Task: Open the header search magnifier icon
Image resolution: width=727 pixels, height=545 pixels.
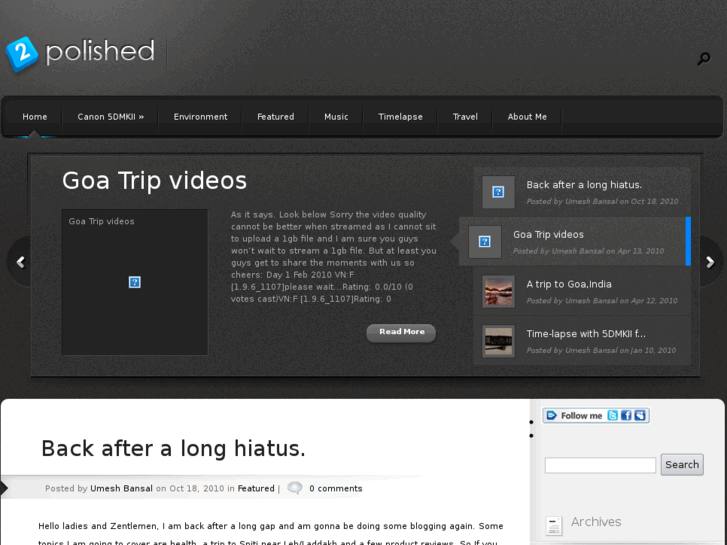Action: (704, 59)
